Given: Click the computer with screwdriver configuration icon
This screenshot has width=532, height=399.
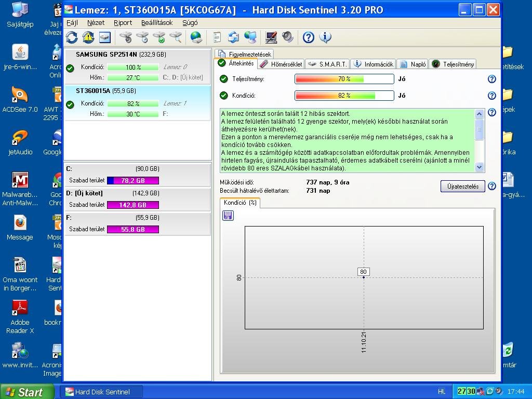Looking at the screenshot, I should pos(271,37).
